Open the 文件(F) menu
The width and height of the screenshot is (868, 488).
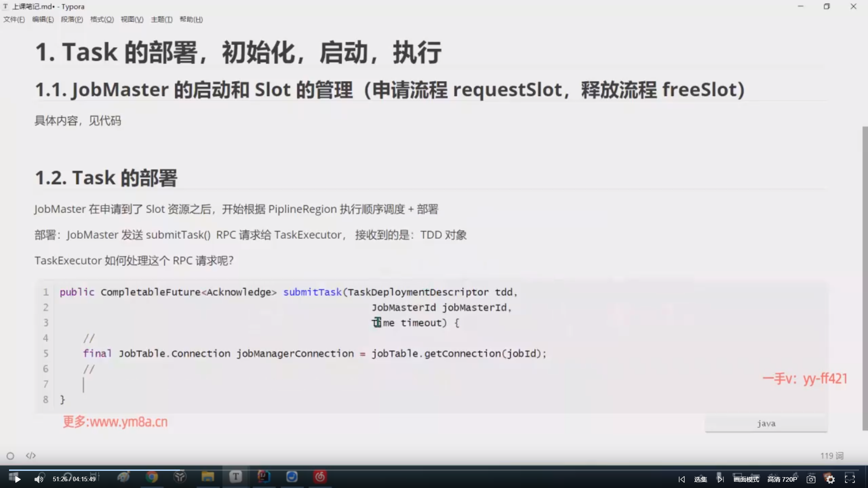point(14,19)
